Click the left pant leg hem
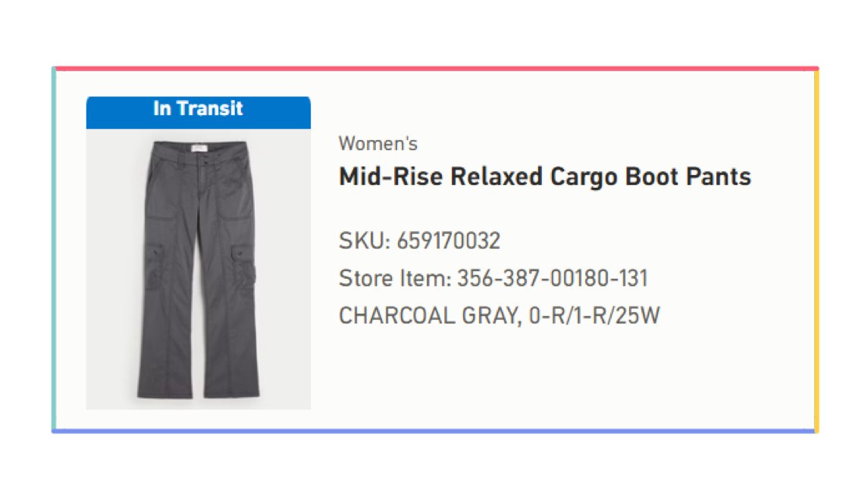This screenshot has width=868, height=500. click(x=165, y=392)
